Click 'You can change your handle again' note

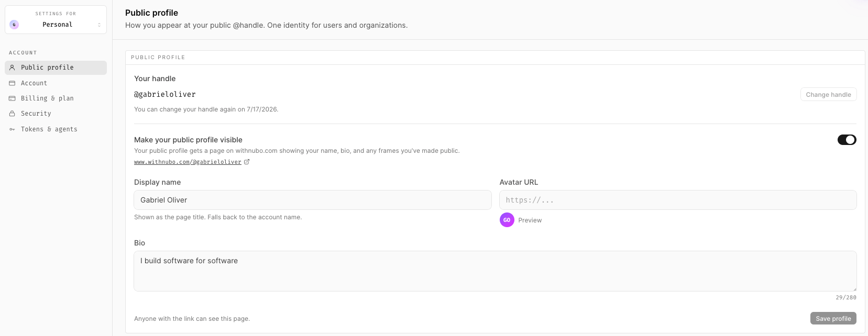point(206,109)
